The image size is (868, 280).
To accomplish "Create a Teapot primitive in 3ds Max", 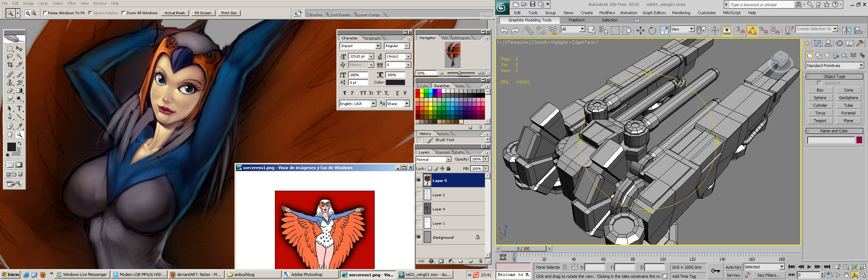I will coord(820,121).
